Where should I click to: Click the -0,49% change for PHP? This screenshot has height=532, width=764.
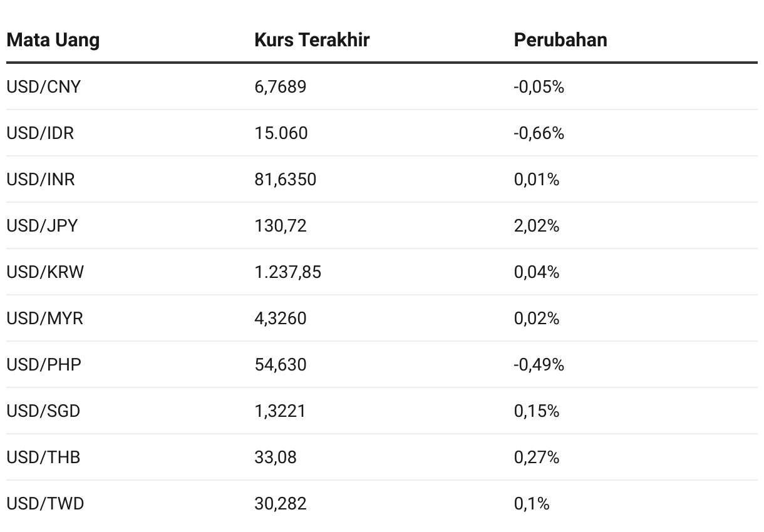point(539,364)
